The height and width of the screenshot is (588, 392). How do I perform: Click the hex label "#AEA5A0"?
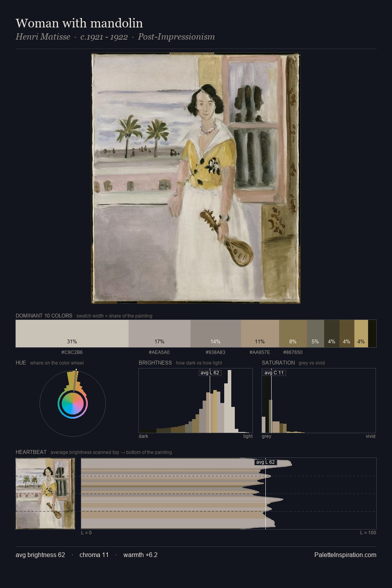coord(160,352)
